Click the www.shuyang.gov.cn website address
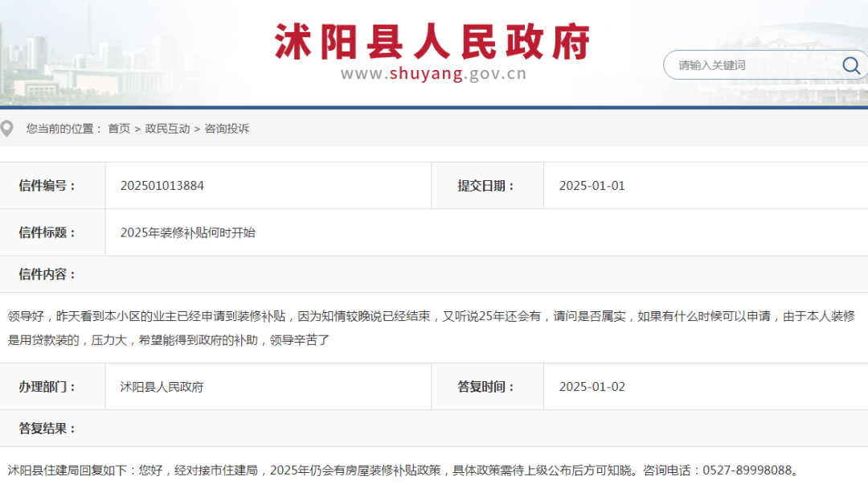This screenshot has height=493, width=868. pyautogui.click(x=433, y=74)
